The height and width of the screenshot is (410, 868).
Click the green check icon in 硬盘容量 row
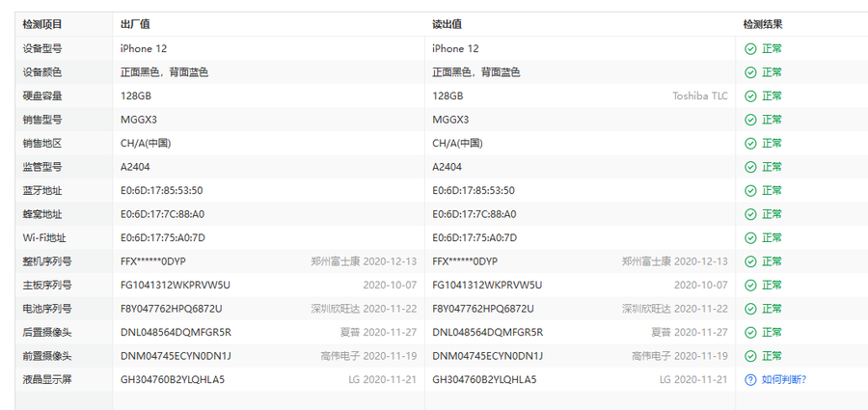click(x=750, y=96)
